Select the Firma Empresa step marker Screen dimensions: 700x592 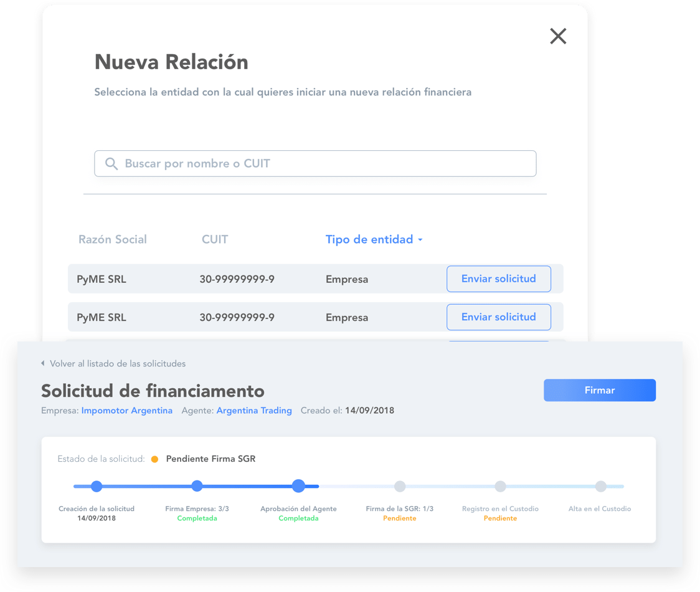click(x=197, y=486)
